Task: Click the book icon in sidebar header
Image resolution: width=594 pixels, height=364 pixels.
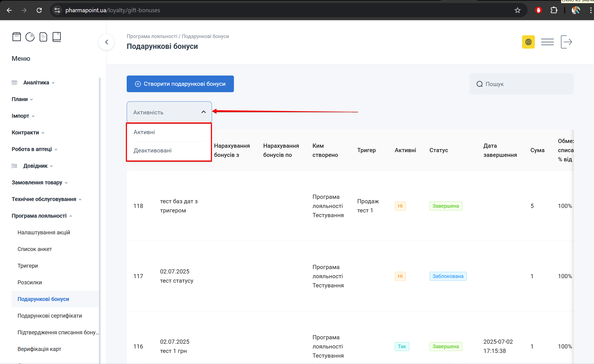Action: pos(57,37)
